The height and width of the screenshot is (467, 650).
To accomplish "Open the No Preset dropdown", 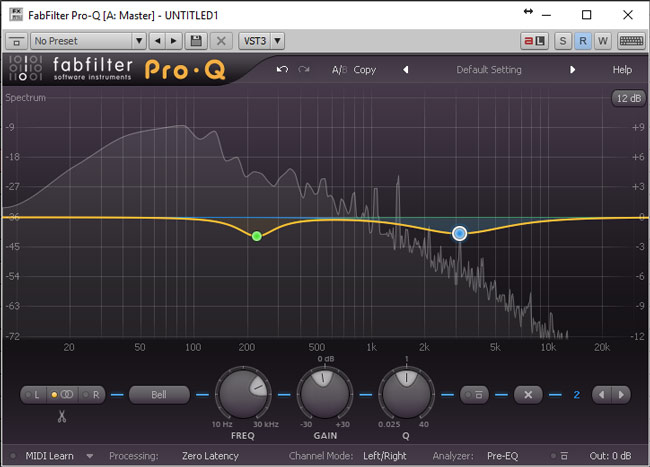I will [88, 41].
